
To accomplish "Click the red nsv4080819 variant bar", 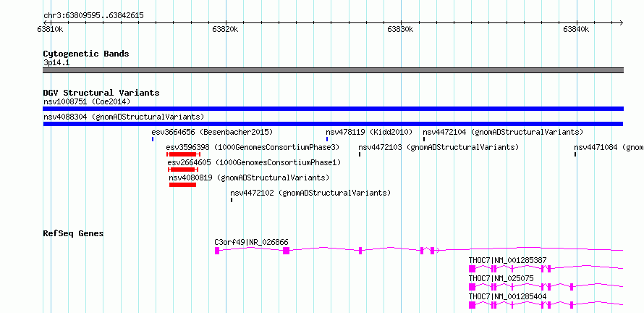I will coord(183,185).
